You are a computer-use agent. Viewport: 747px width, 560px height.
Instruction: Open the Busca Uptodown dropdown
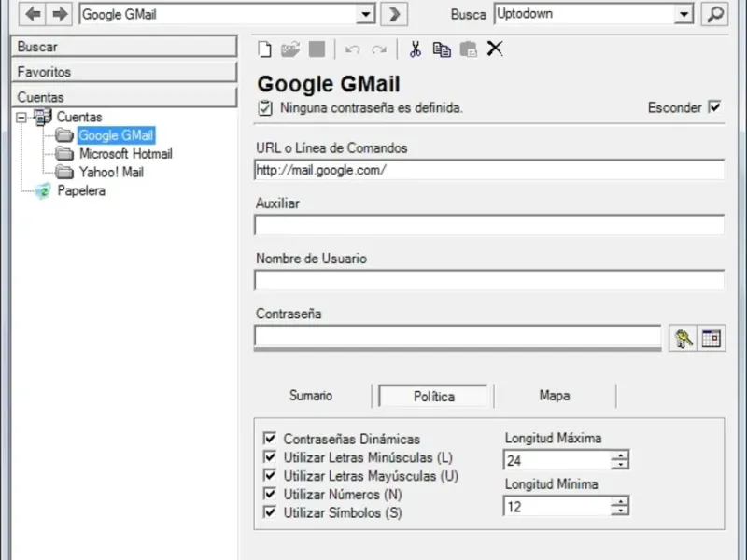coord(684,14)
